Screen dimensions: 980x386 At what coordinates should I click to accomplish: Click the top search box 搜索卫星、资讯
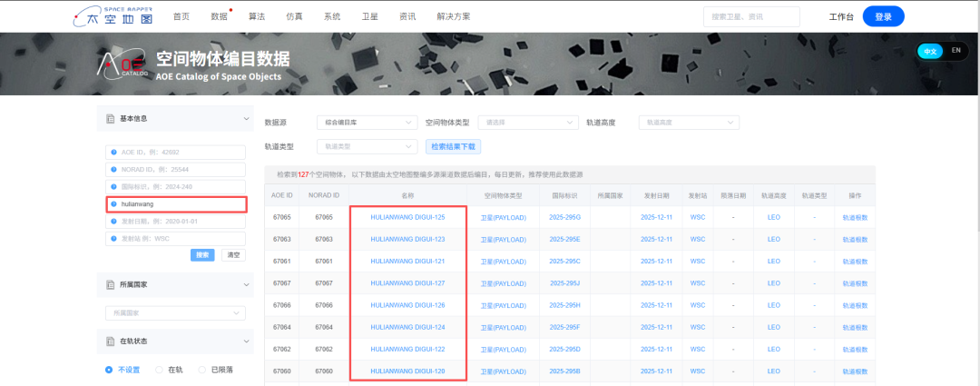coord(750,16)
